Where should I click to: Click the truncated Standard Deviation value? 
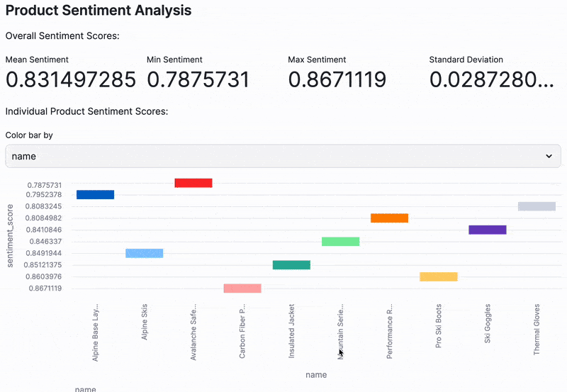(x=491, y=80)
